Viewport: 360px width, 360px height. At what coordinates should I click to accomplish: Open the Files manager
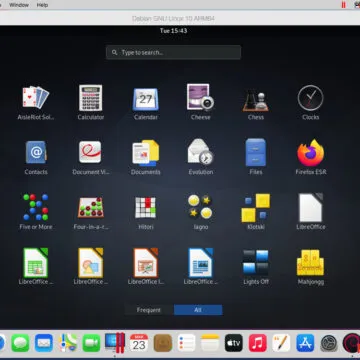[256, 152]
